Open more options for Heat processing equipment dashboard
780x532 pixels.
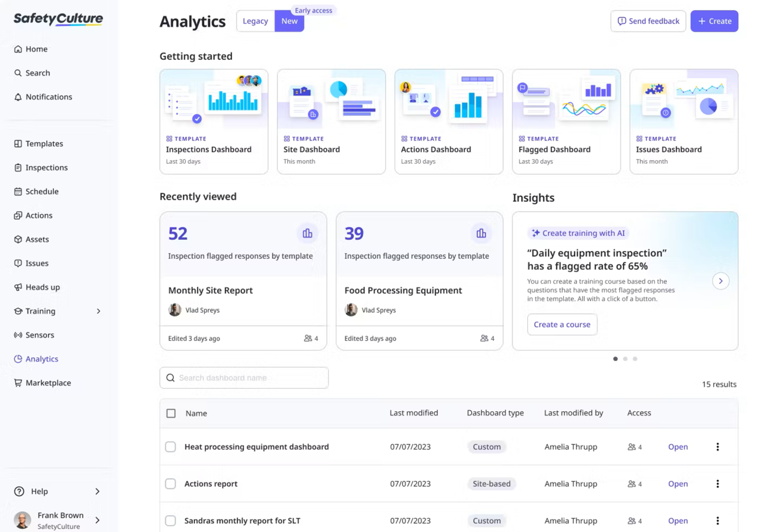[x=717, y=447]
